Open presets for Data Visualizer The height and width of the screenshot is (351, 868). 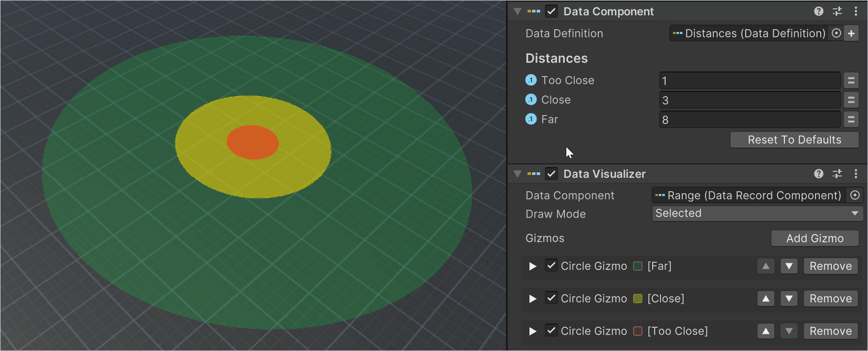(837, 174)
